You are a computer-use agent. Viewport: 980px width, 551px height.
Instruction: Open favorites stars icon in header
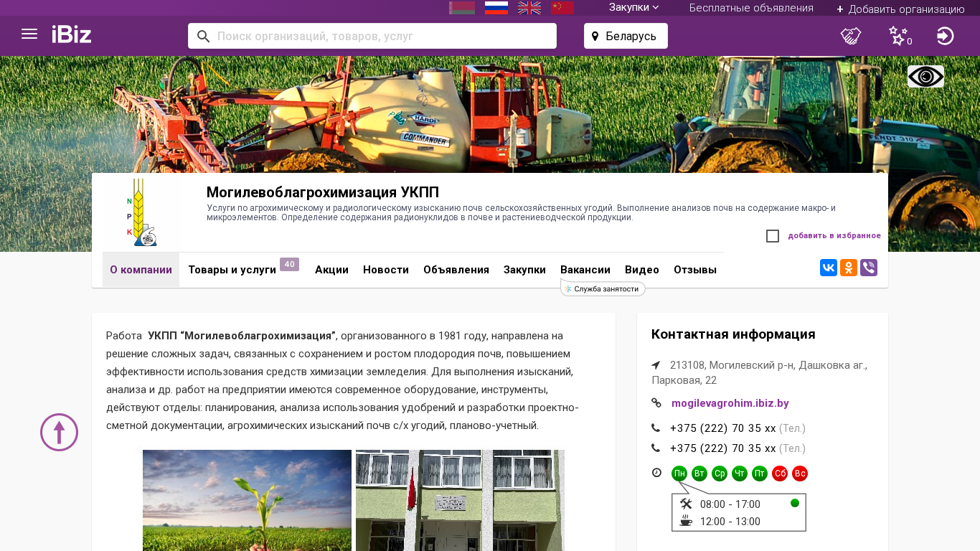point(899,36)
